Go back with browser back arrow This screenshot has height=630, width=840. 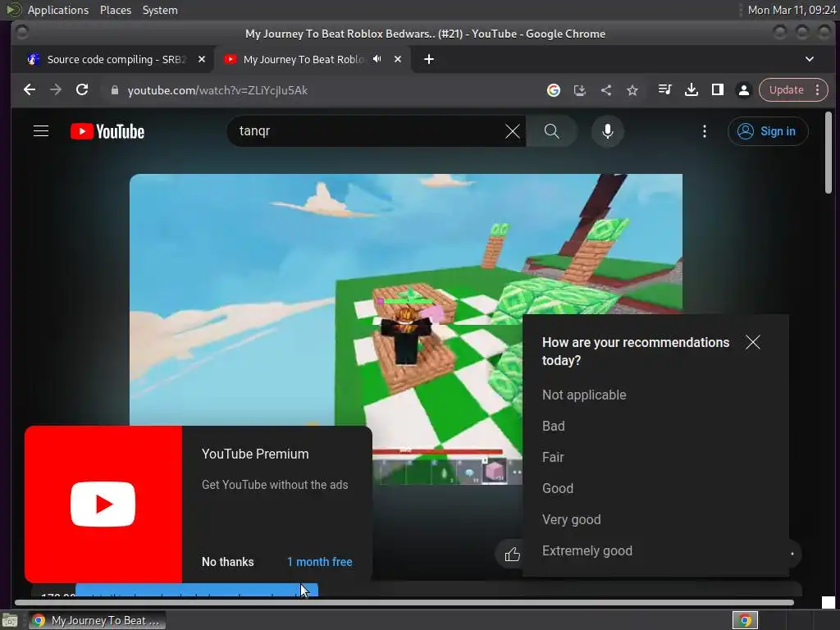[30, 90]
